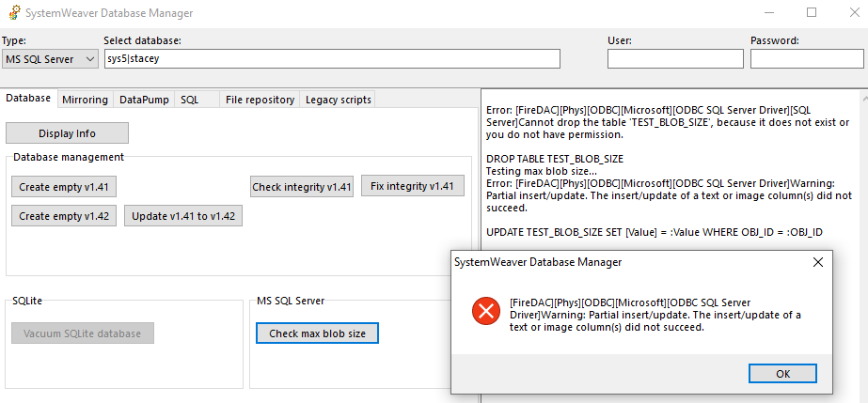Run Fix integrity v1.41
The height and width of the screenshot is (403, 868).
[x=413, y=186]
